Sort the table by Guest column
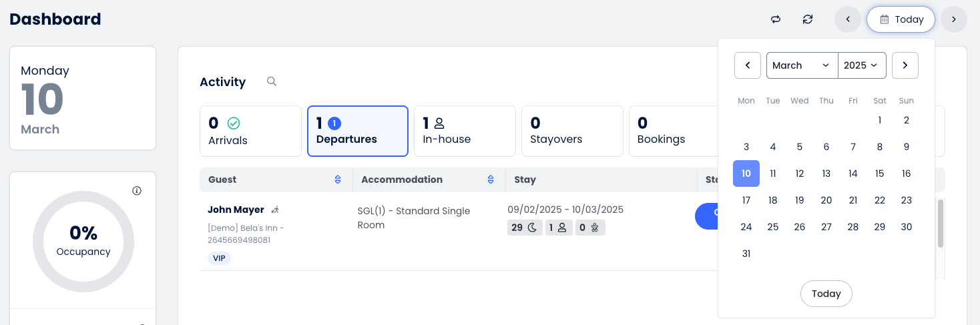 (338, 180)
